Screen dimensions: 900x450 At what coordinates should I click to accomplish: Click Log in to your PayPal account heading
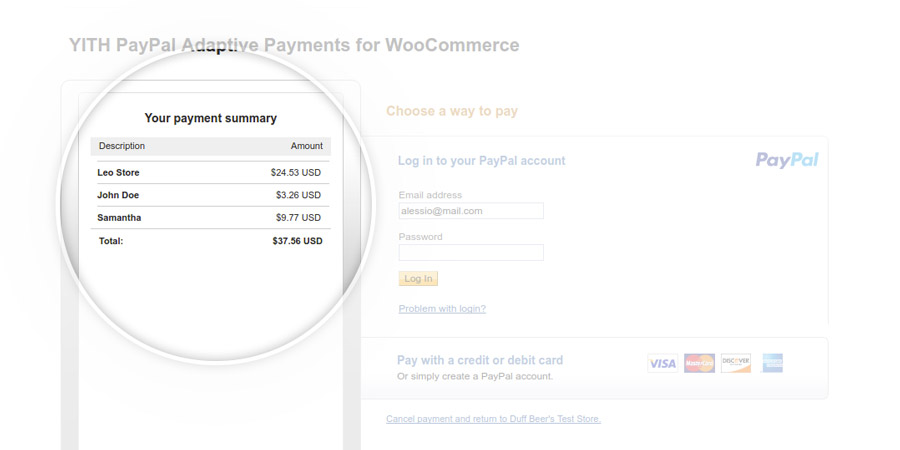coord(482,161)
